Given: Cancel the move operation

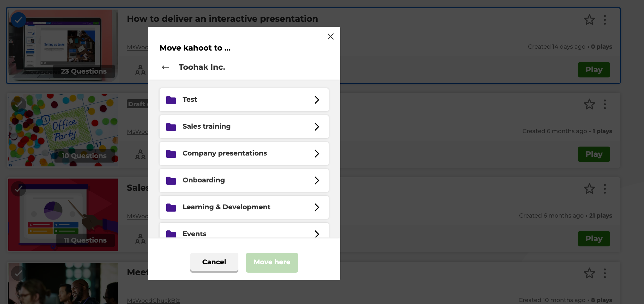Looking at the screenshot, I should [214, 262].
